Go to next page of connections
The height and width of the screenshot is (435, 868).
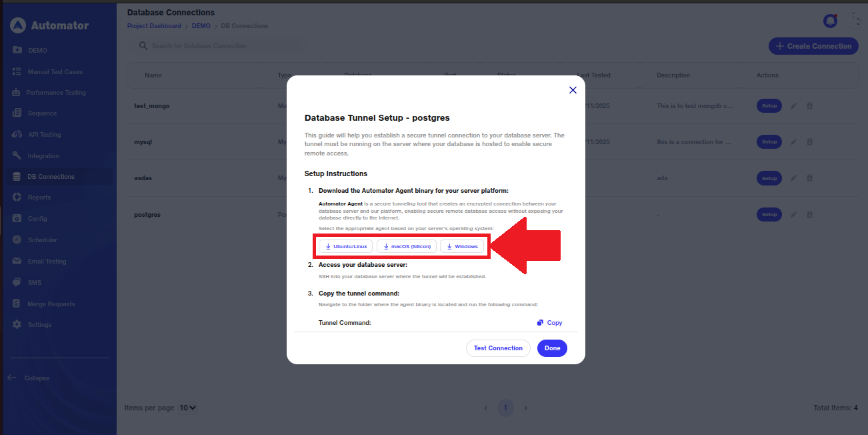[x=525, y=408]
